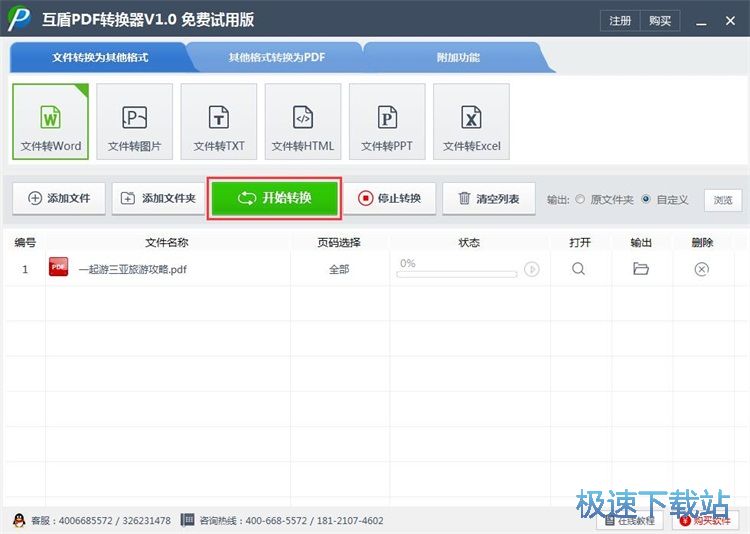This screenshot has height=534, width=750.
Task: Click the 编号 column header
Action: [x=25, y=243]
